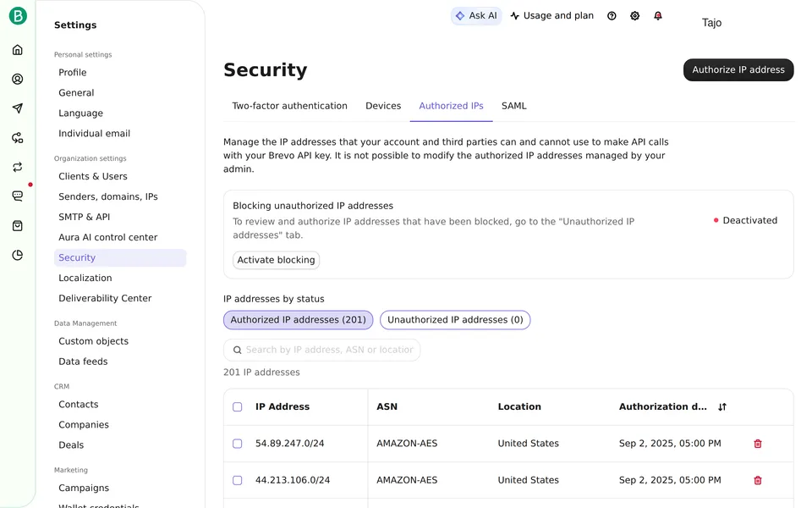This screenshot has width=812, height=508.
Task: Open Deals settings
Action: 71,444
